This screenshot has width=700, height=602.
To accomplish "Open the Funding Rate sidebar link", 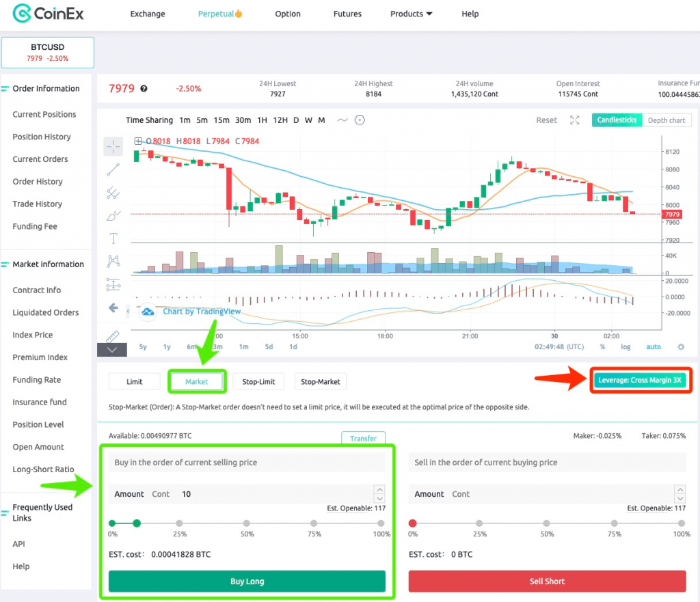I will (37, 380).
